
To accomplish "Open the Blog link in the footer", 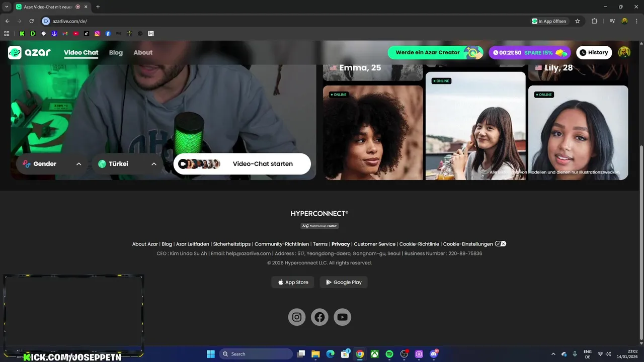I will [x=167, y=244].
